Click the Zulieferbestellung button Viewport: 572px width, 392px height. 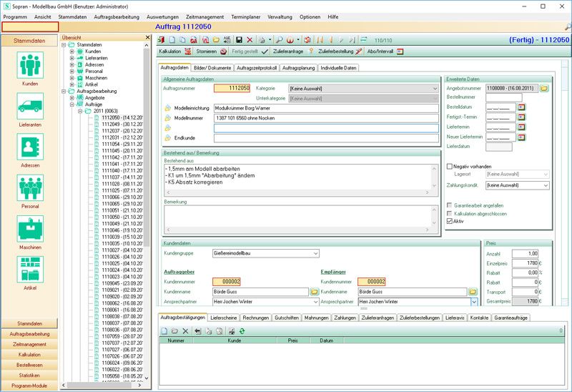point(340,52)
